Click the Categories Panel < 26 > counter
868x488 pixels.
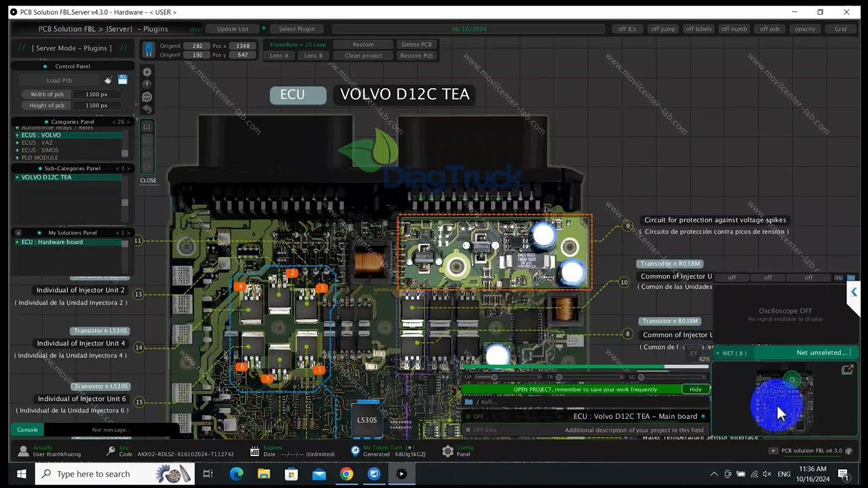[x=121, y=122]
